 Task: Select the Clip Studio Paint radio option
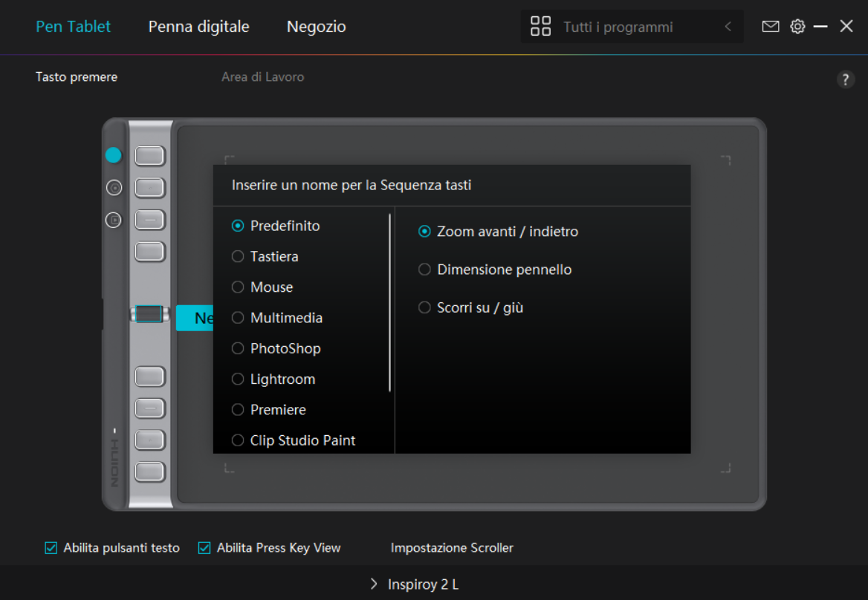tap(294, 440)
